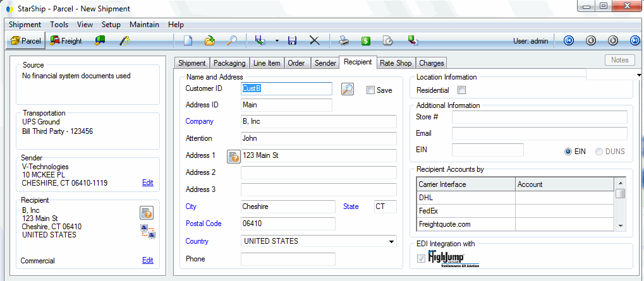
Task: Open the dropdown arrow beside the save-with-arrows icon
Action: point(277,40)
